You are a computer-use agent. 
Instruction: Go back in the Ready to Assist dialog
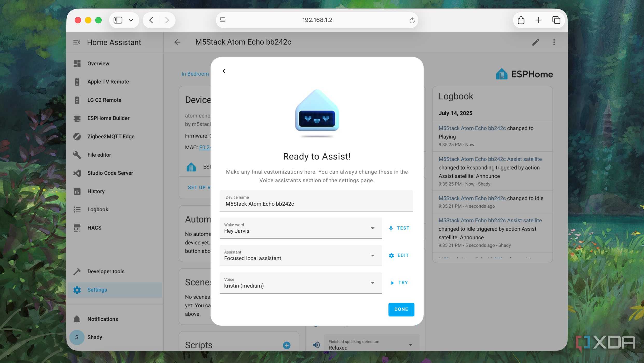pyautogui.click(x=224, y=71)
